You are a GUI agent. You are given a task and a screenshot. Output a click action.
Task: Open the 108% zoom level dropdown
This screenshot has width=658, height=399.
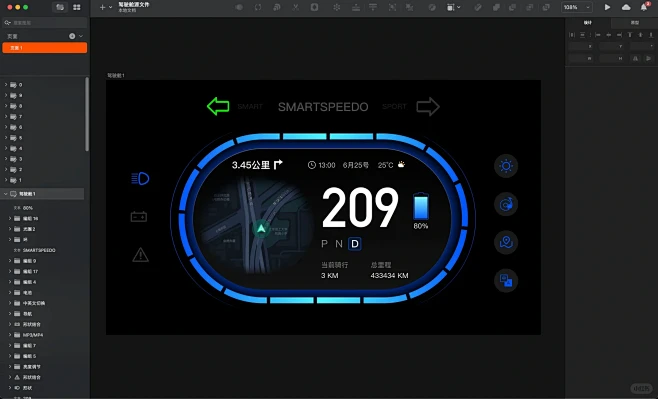pyautogui.click(x=577, y=7)
